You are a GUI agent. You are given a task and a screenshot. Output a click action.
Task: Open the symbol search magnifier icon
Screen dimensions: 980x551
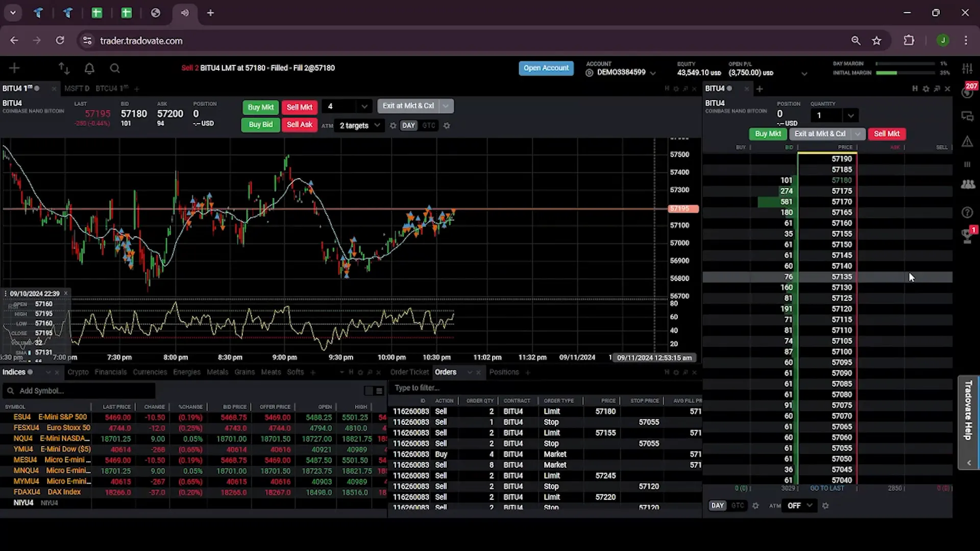(115, 68)
